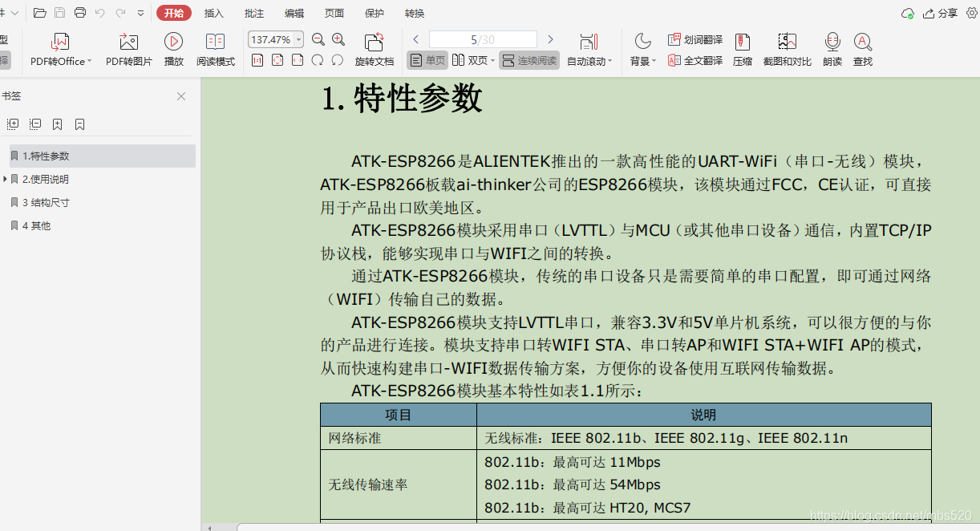
Task: Select bookmark 2.使用说明
Action: pyautogui.click(x=46, y=180)
